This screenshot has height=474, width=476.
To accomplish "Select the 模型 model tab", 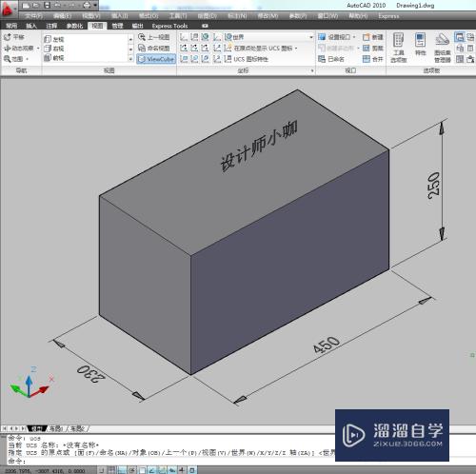I will pyautogui.click(x=36, y=429).
